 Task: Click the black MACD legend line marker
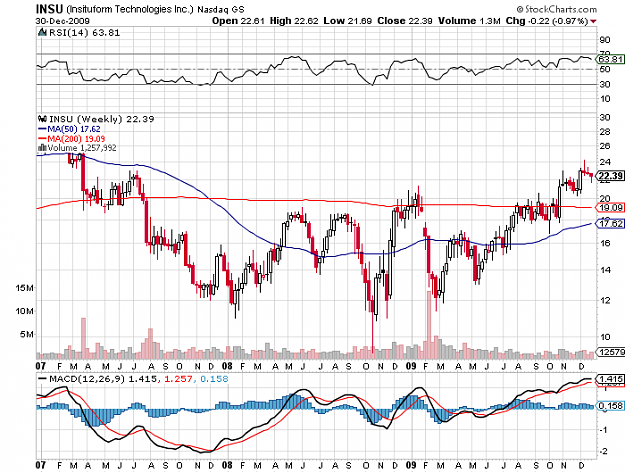42,379
